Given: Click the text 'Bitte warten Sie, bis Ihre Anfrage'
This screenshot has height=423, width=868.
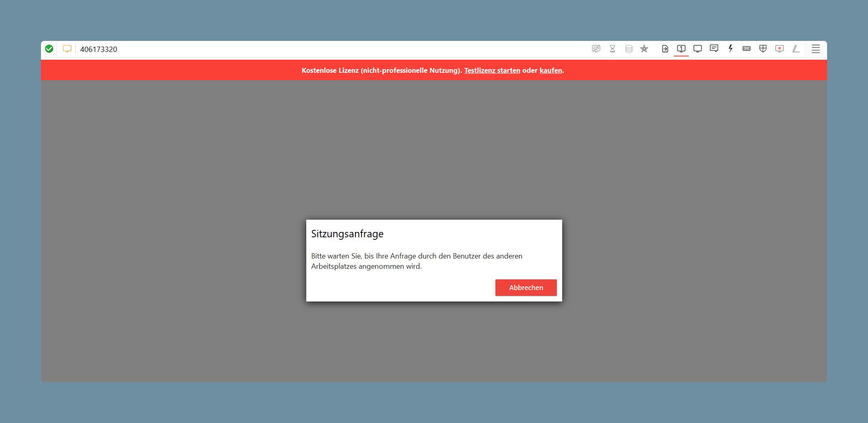Looking at the screenshot, I should [x=364, y=256].
